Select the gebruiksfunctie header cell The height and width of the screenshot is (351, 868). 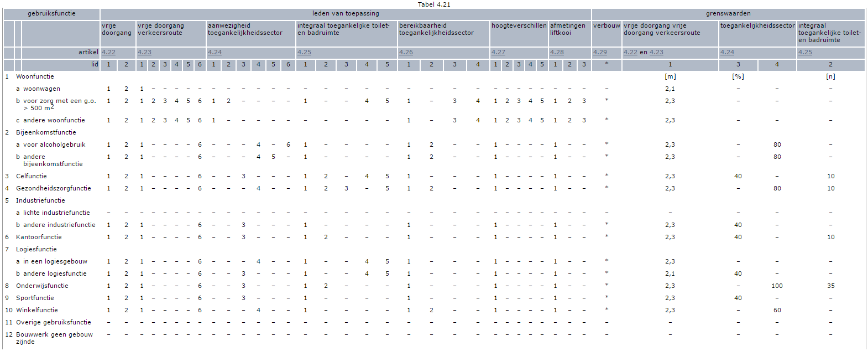pos(51,13)
